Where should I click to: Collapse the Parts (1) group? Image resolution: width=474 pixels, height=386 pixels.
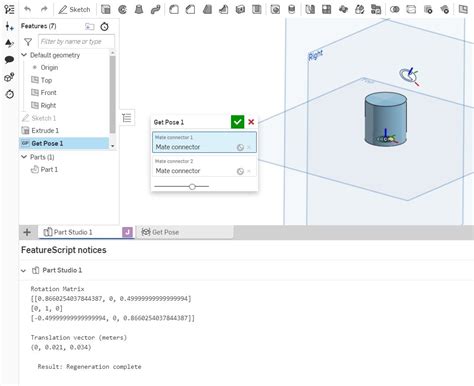coord(24,157)
